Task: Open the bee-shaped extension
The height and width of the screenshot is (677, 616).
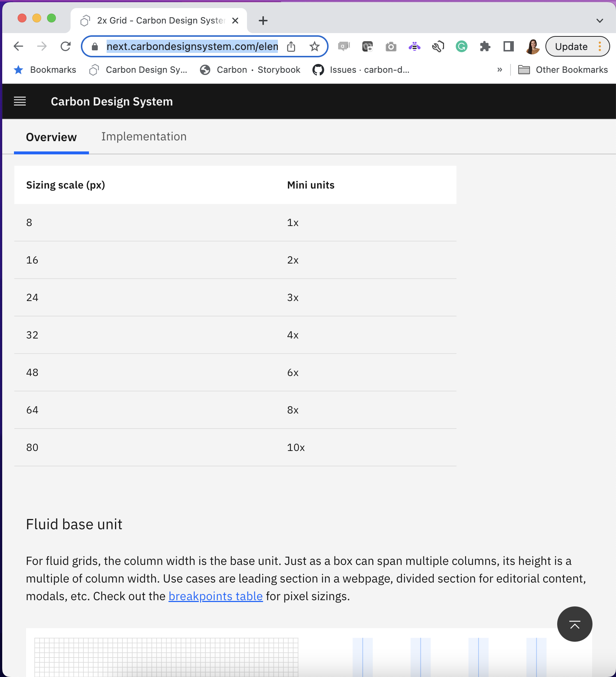Action: pyautogui.click(x=414, y=46)
